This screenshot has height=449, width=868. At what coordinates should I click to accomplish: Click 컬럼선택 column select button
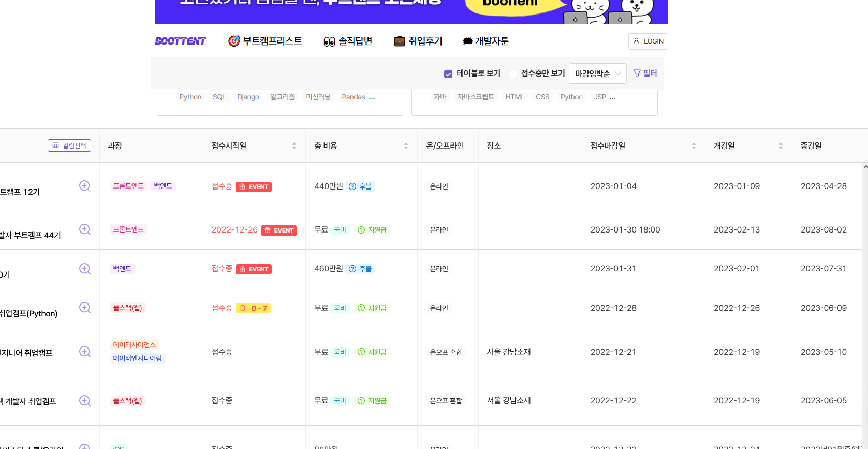pos(69,146)
